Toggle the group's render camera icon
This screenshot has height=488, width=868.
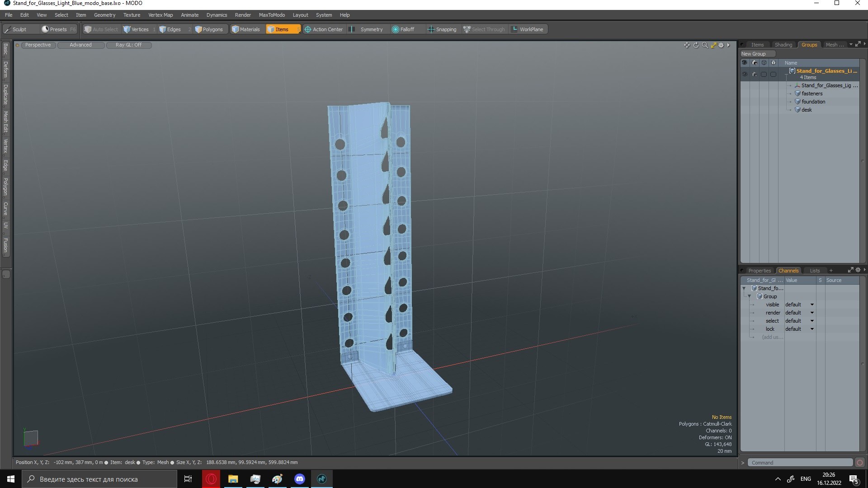(754, 74)
